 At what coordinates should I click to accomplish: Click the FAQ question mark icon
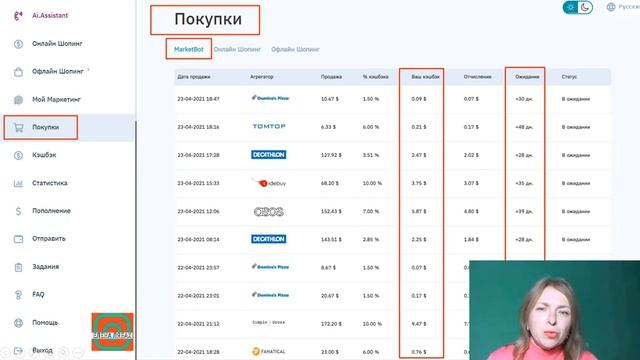[x=18, y=295]
